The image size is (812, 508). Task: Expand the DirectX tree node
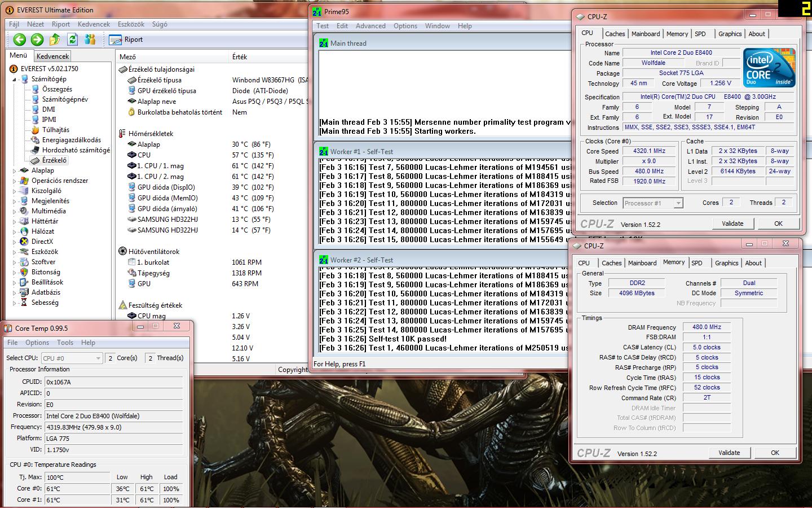(15, 242)
